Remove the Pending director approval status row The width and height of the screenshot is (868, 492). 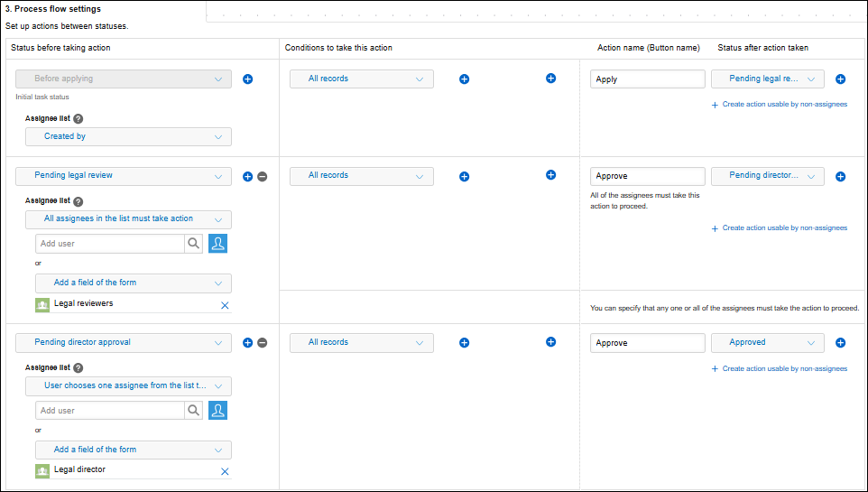(x=263, y=343)
